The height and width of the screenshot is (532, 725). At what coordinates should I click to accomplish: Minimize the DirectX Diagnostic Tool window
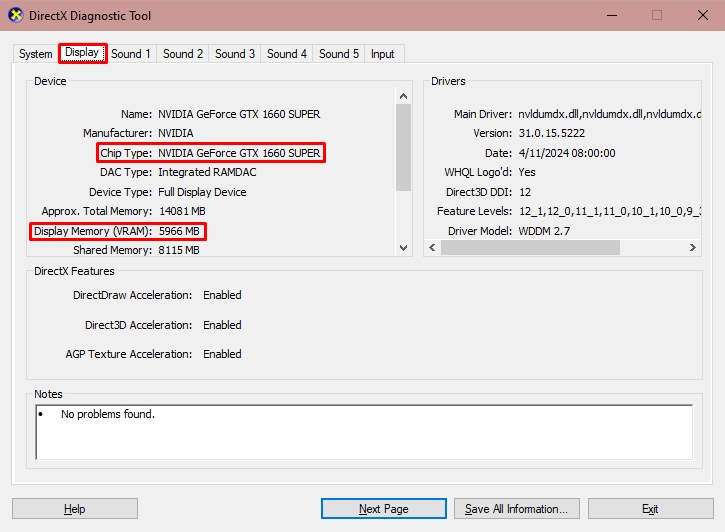(612, 15)
